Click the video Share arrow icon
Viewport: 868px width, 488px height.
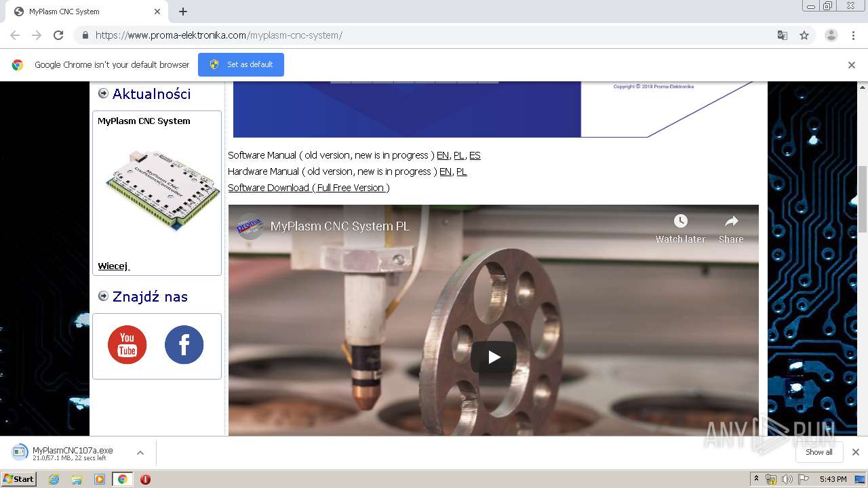(731, 221)
